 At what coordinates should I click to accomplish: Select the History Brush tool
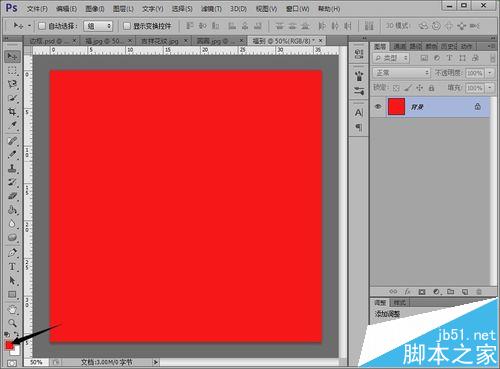click(x=12, y=182)
